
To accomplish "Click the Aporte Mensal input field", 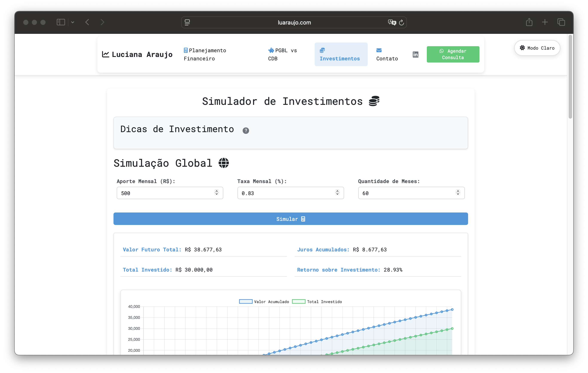I will pos(170,193).
